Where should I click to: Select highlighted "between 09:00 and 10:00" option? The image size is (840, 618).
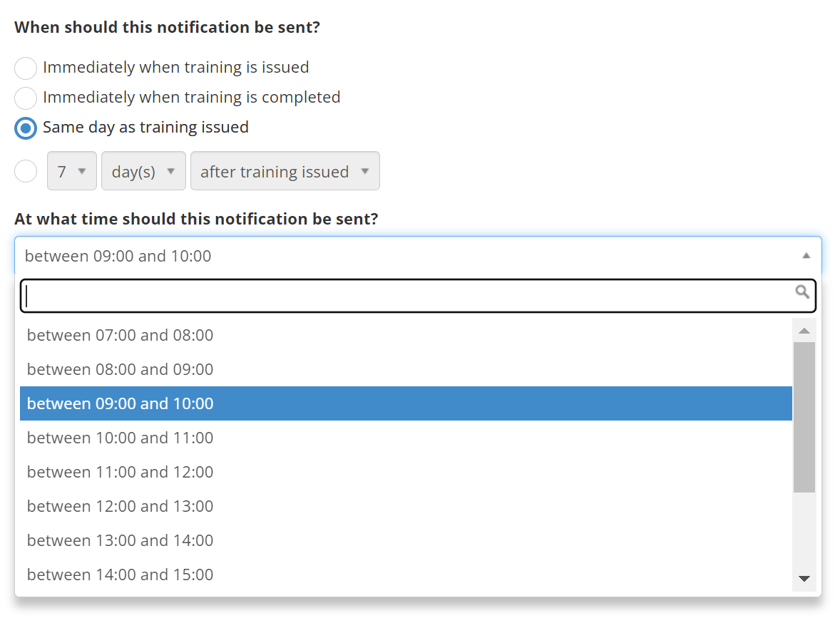[x=120, y=403]
